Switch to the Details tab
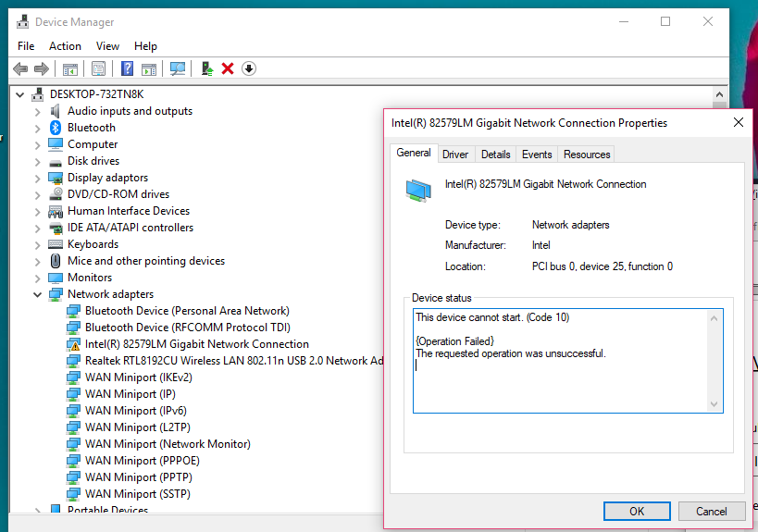 coord(495,155)
